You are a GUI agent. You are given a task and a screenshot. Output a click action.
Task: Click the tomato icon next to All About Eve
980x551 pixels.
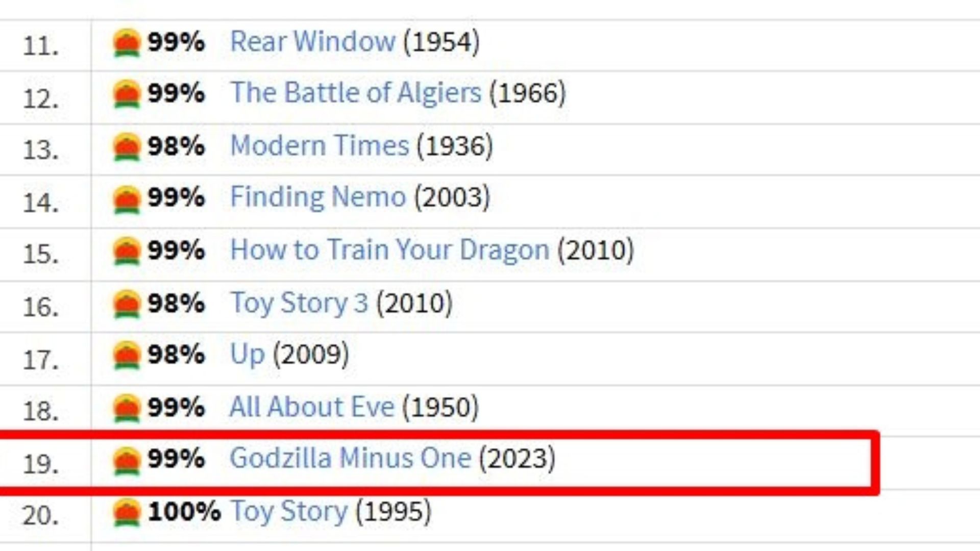[126, 408]
